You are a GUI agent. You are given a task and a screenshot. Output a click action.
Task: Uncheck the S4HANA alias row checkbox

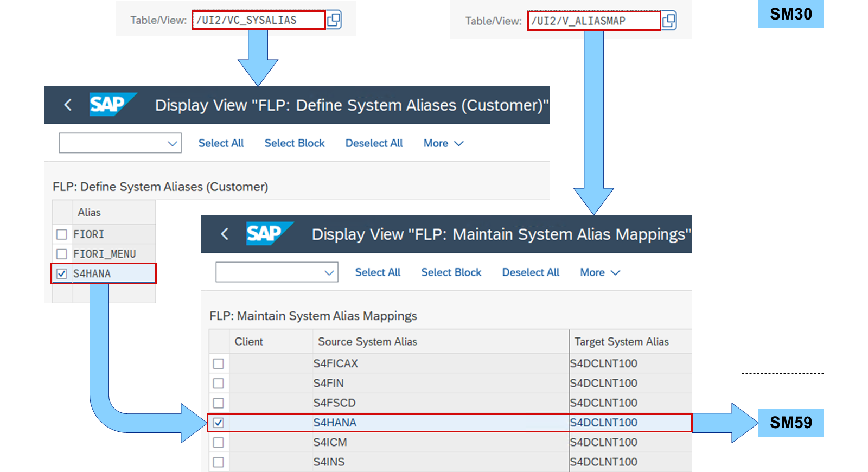62,273
